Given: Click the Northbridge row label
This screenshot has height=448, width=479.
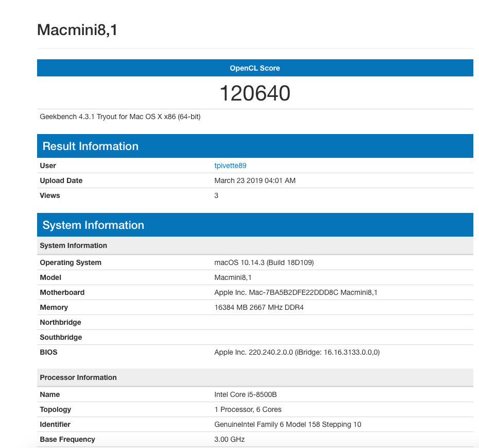Looking at the screenshot, I should [x=60, y=322].
